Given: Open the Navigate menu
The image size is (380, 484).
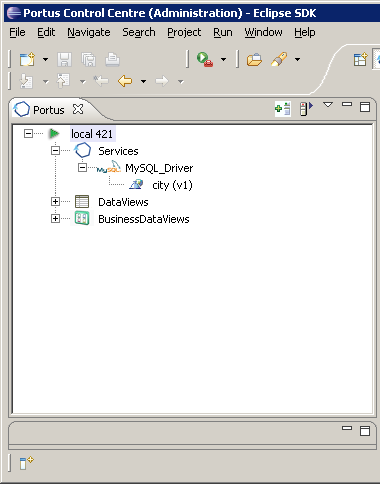Looking at the screenshot, I should point(89,32).
